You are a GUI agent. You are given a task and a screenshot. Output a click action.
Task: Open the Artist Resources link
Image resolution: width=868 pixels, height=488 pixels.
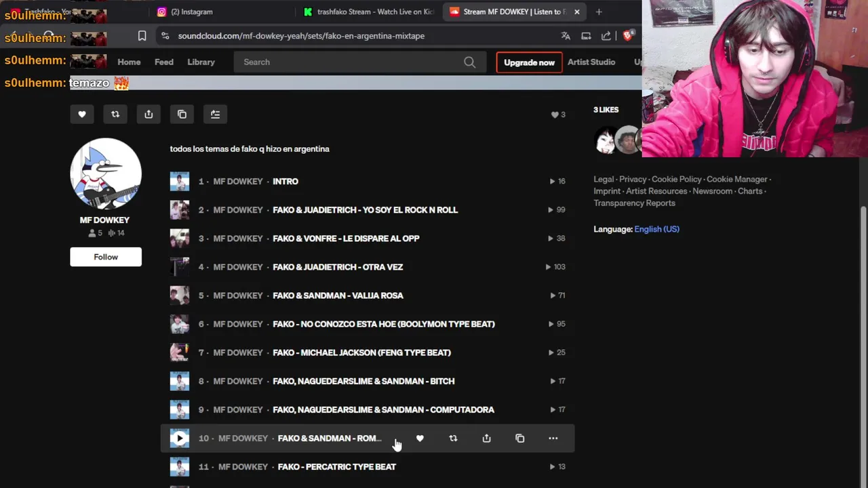click(656, 191)
